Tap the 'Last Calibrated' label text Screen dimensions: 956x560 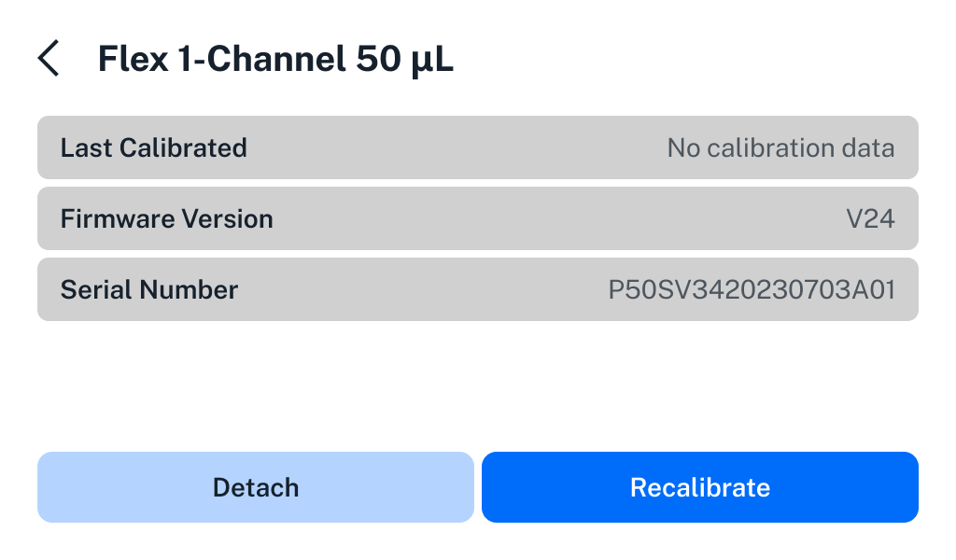pyautogui.click(x=153, y=147)
